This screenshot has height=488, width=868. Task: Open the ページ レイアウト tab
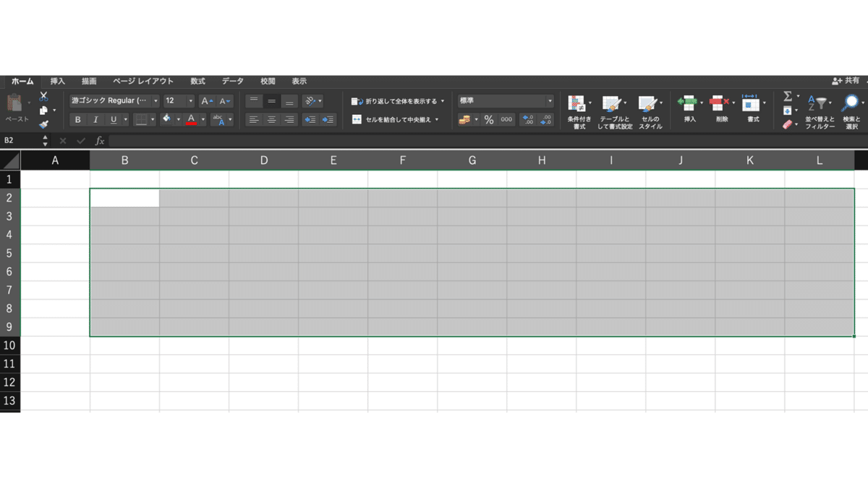tap(143, 81)
